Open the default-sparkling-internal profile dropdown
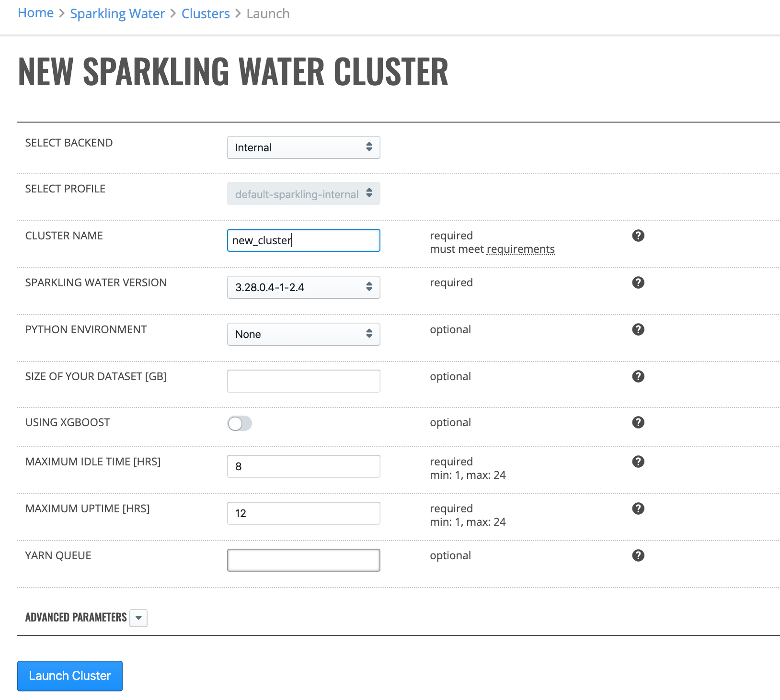The image size is (780, 700). [304, 193]
